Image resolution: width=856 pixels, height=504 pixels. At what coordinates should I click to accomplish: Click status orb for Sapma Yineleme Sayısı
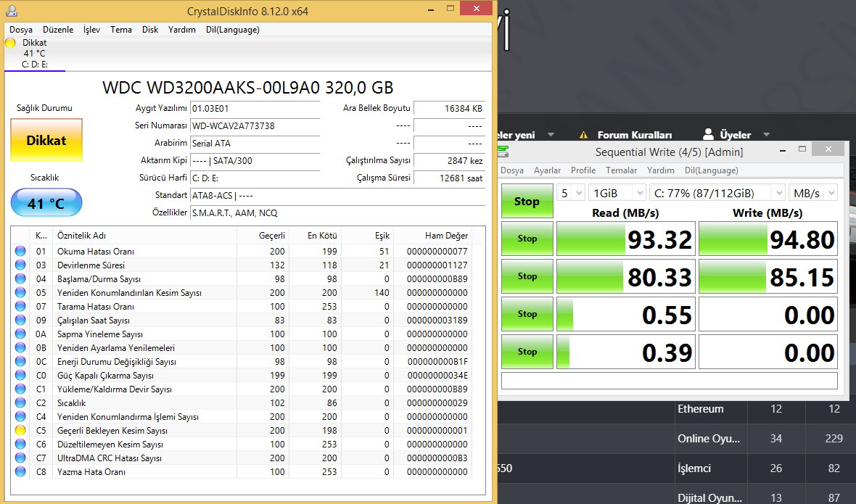click(20, 334)
